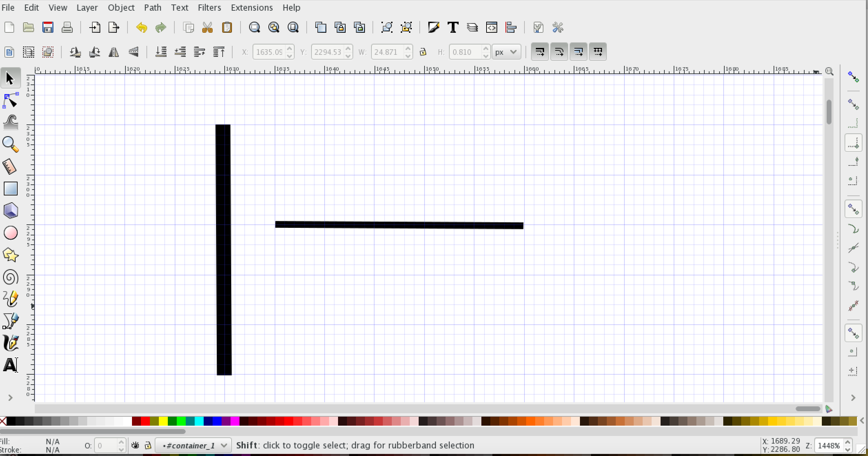Open the Path menu
Viewport: 868px width, 456px height.
tap(152, 8)
